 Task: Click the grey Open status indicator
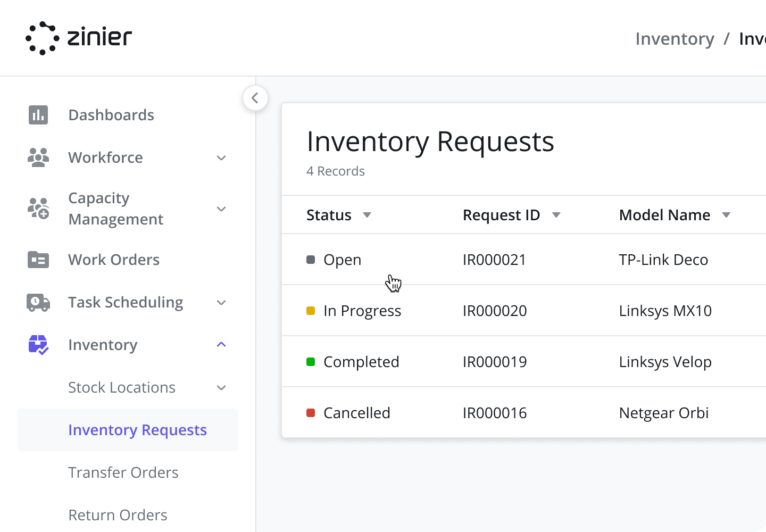[x=311, y=260]
